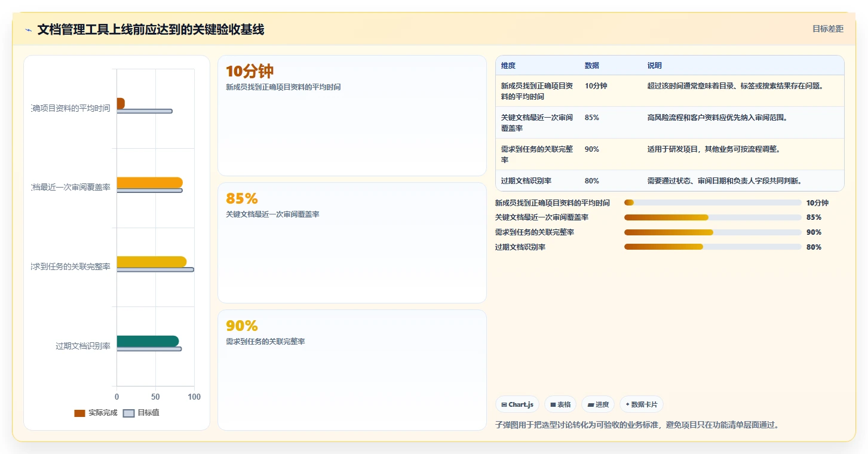Click the 过期文档识别率 axis label in chart
Viewport: 868px width, 454px height.
(83, 346)
